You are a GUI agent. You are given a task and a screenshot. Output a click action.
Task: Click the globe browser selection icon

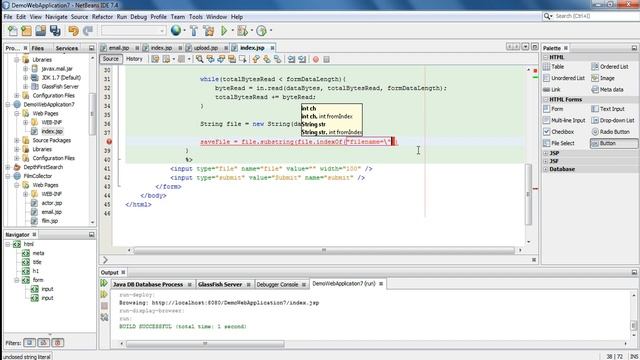coord(176,30)
